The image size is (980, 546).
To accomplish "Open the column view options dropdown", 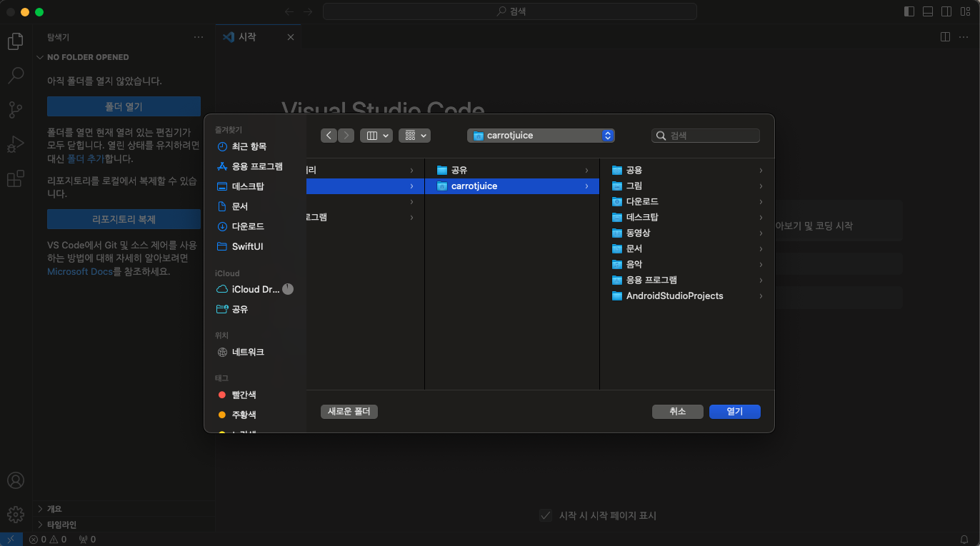I will click(x=376, y=136).
